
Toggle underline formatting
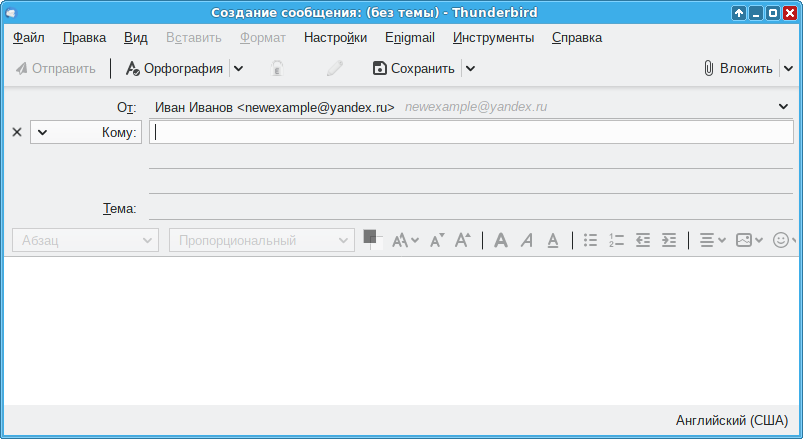tap(553, 240)
